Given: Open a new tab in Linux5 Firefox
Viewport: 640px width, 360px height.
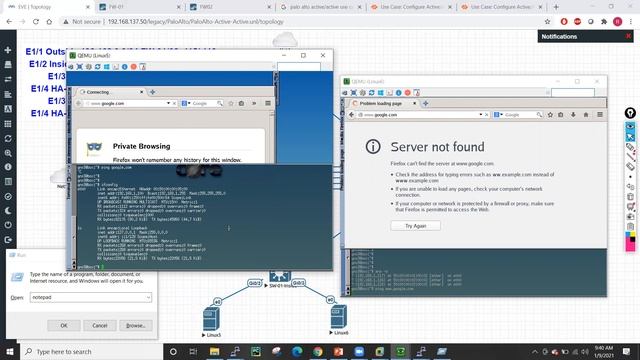Looking at the screenshot, I should pos(153,92).
